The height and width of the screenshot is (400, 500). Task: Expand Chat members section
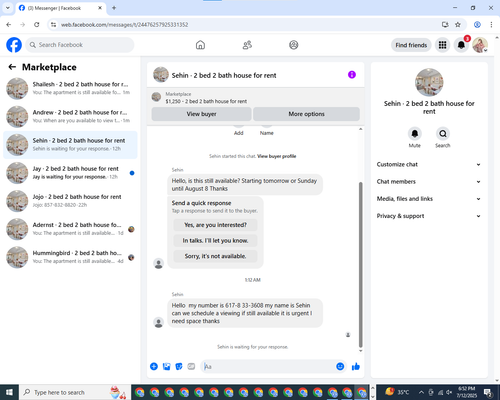pos(429,182)
